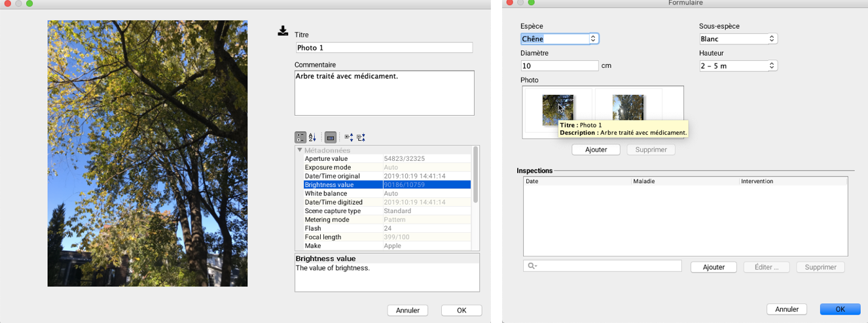Screen dimensions: 868x323
Task: Click the search magnifier icon in Inspections
Action: click(x=532, y=267)
